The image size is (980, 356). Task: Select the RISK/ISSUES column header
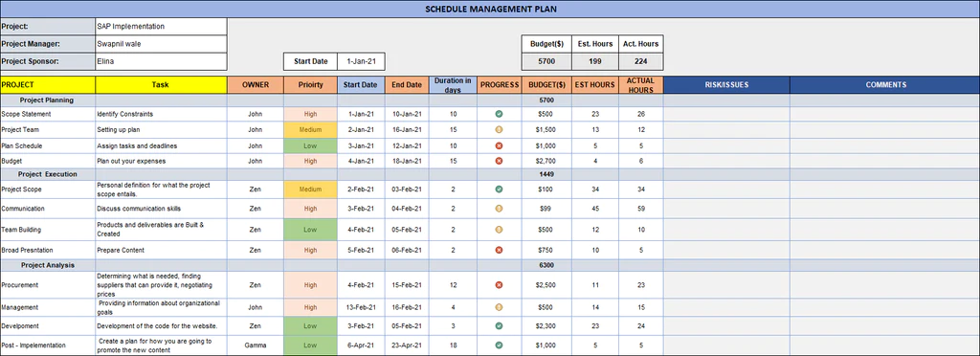[x=726, y=85]
